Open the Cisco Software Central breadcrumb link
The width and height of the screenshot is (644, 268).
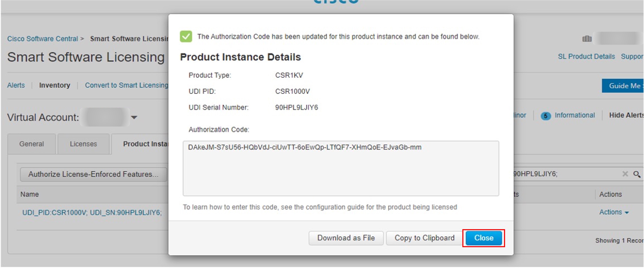coord(43,39)
